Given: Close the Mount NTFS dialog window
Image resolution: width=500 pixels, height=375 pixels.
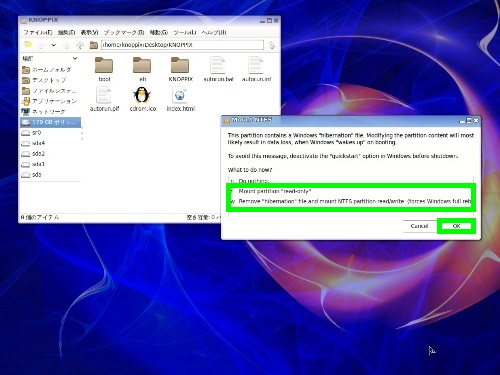Looking at the screenshot, I should (476, 120).
